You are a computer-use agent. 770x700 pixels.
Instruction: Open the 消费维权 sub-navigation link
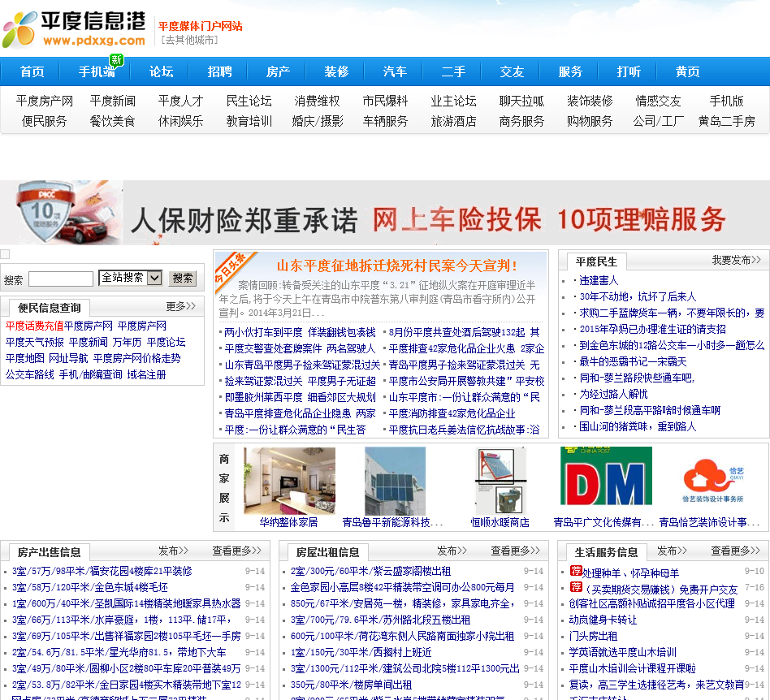coord(318,102)
